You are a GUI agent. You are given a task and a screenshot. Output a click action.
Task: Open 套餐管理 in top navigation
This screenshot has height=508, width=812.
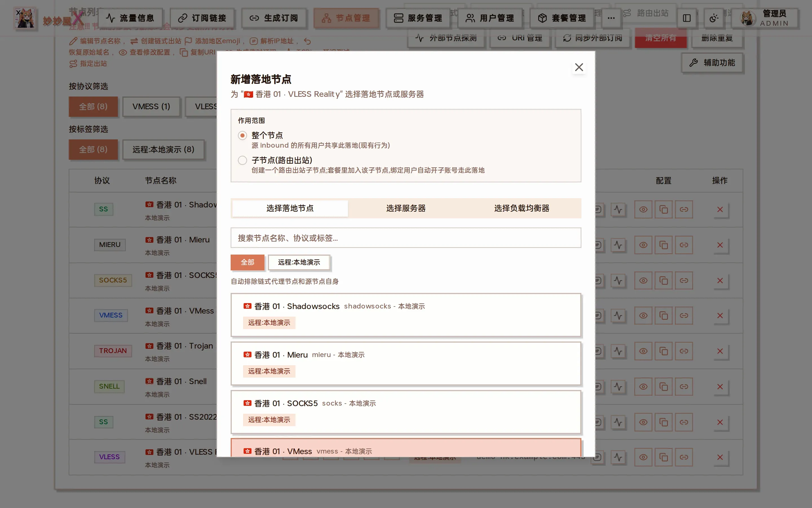562,18
